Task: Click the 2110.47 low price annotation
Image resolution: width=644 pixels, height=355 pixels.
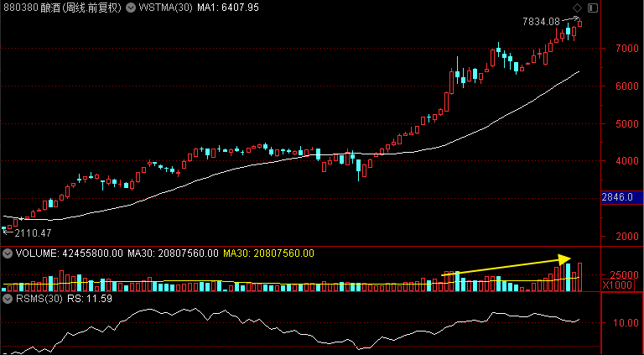Action: tap(33, 233)
